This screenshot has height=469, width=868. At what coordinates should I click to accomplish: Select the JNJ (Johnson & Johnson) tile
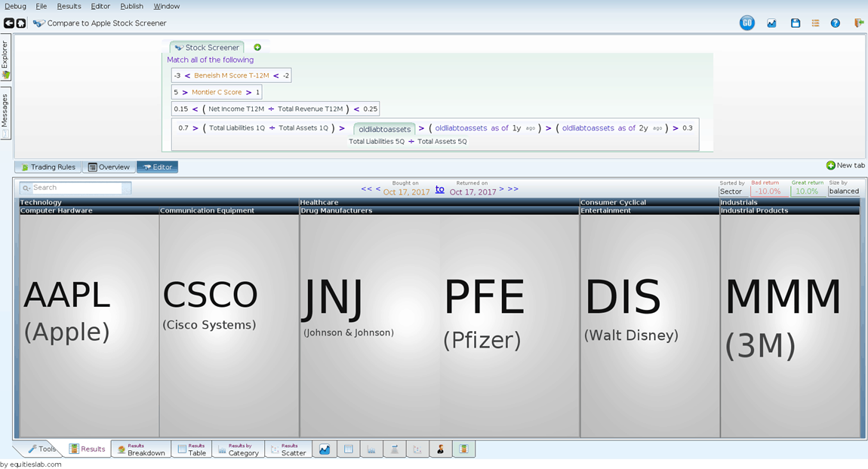[370, 326]
